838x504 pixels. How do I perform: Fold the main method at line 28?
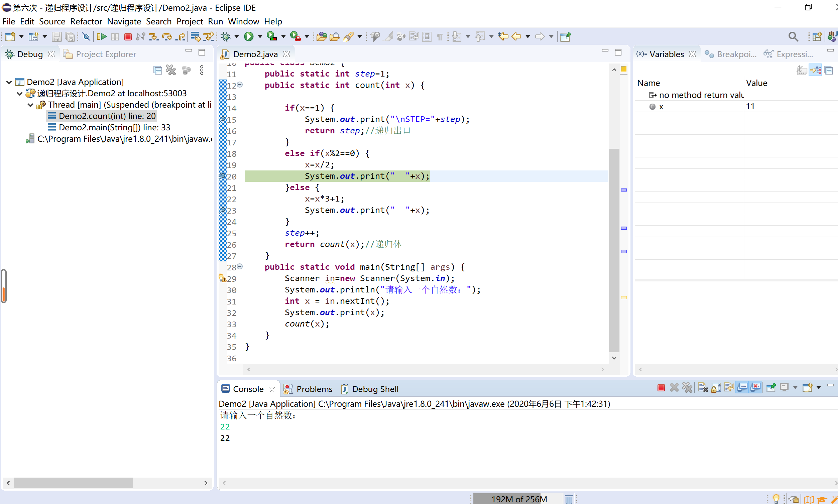[240, 267]
